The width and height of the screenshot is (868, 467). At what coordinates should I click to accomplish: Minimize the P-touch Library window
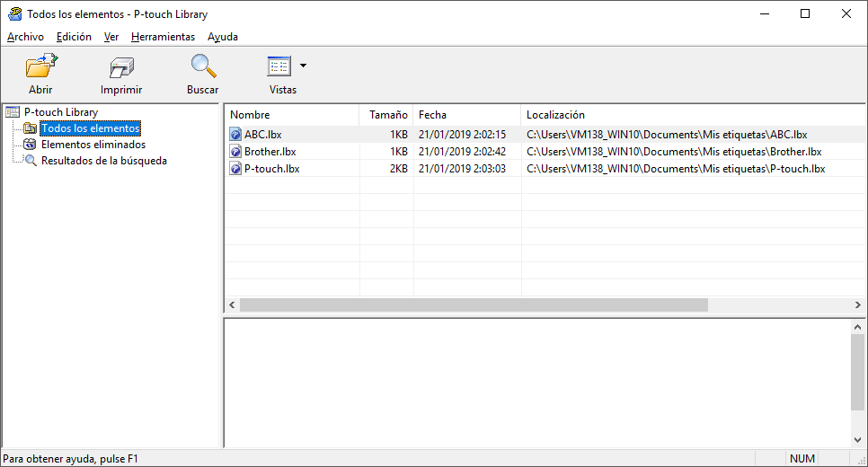click(x=765, y=13)
